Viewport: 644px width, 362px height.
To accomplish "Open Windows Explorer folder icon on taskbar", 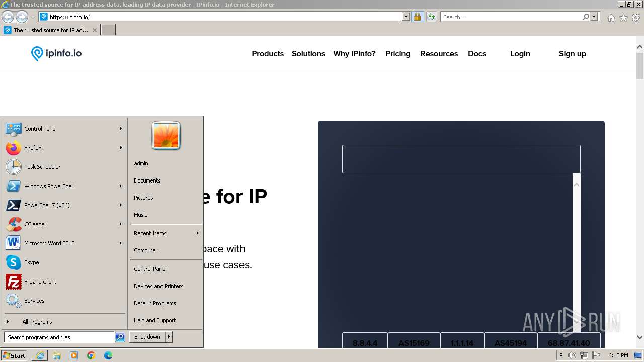I will pyautogui.click(x=57, y=355).
